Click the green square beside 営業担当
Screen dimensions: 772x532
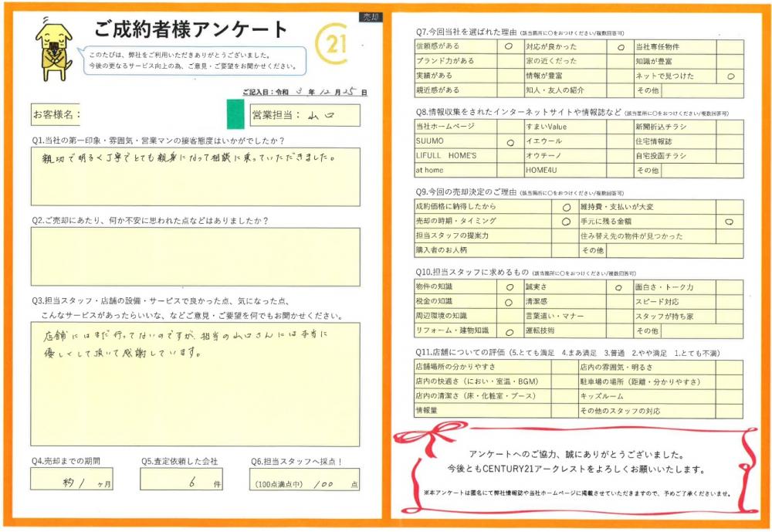[x=236, y=114]
